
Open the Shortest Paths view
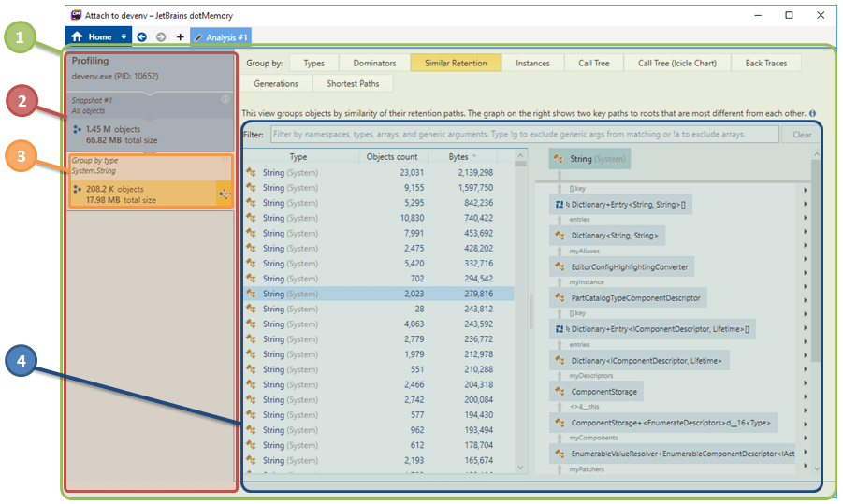click(x=353, y=84)
